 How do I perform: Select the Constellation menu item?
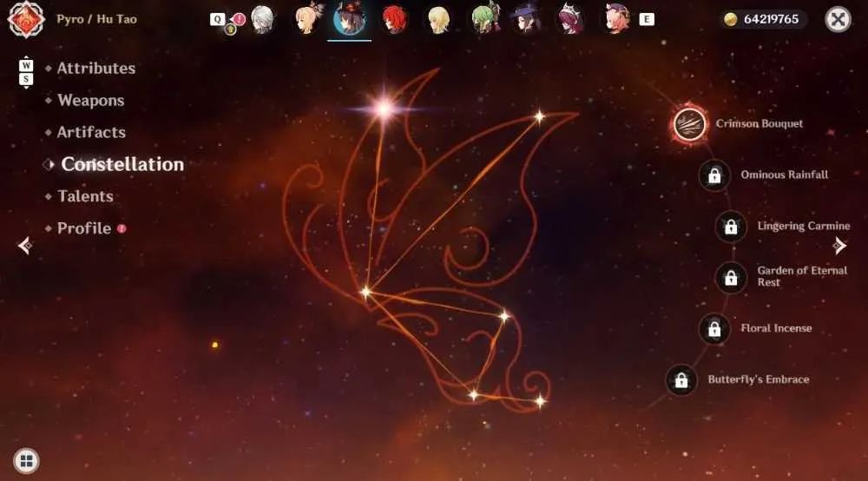pos(122,164)
